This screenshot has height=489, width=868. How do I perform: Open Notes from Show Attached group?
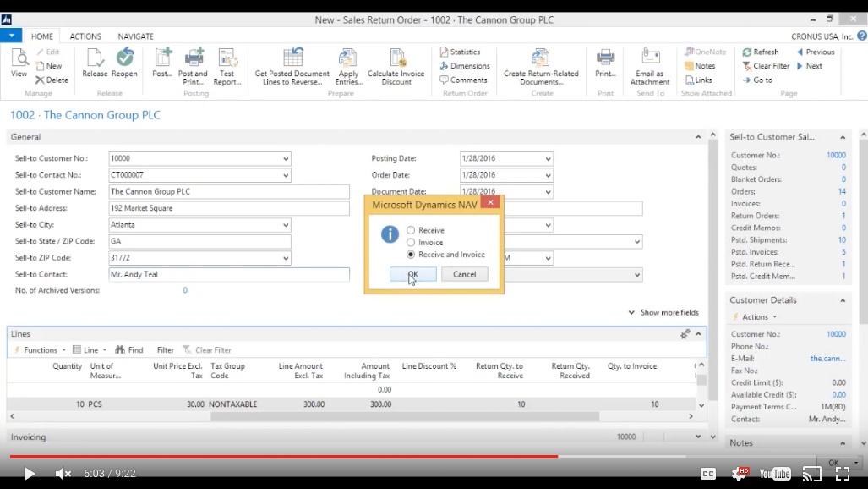tap(701, 66)
